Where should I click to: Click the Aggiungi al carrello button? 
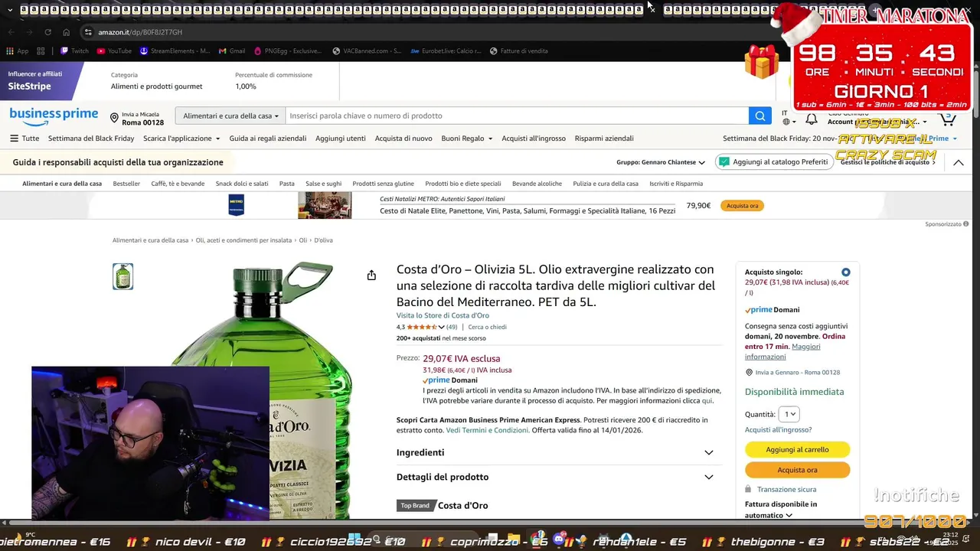797,449
